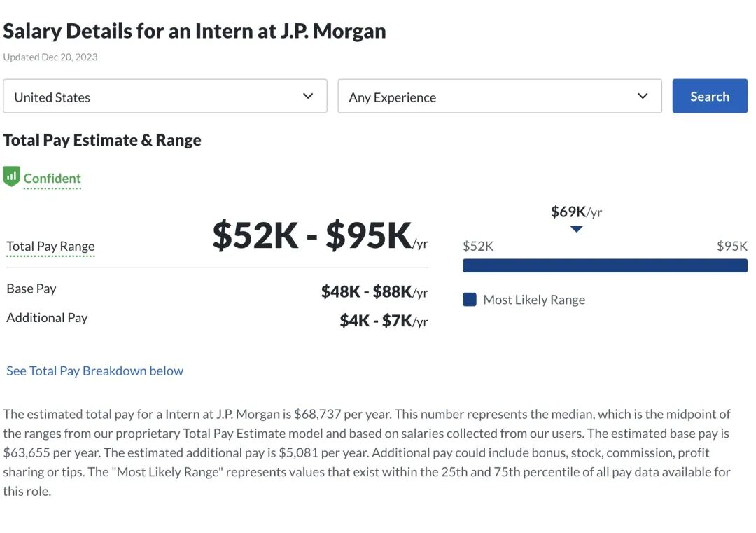Viewport: 756px width, 533px height.
Task: Click the Total Pay Estimate & Range heading
Action: (x=102, y=140)
